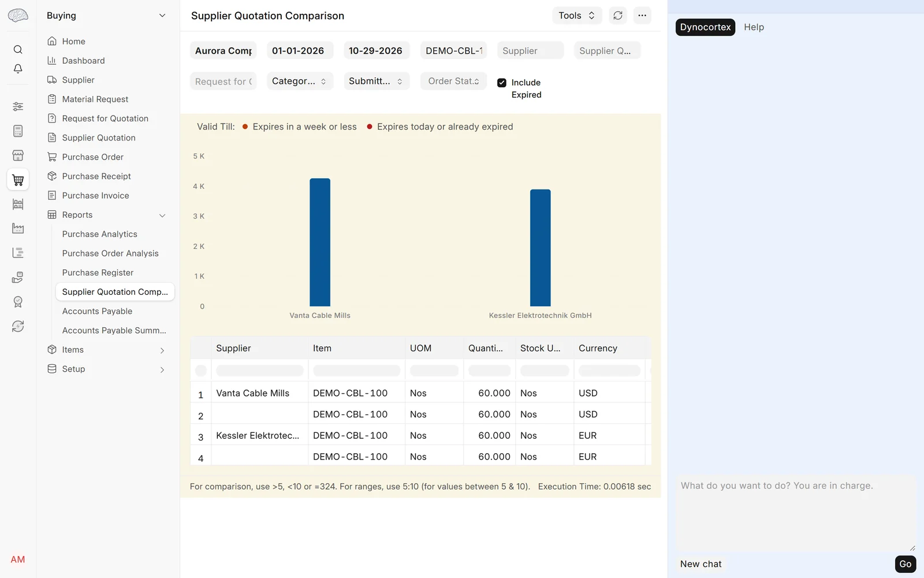Open the storefront selling icon in rail
This screenshot has width=924, height=578.
click(18, 155)
